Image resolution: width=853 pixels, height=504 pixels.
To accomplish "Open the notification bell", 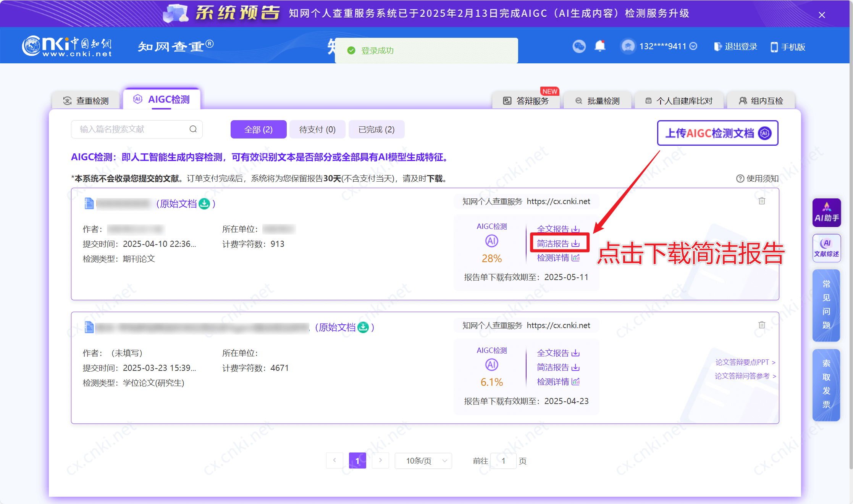I will tap(600, 46).
